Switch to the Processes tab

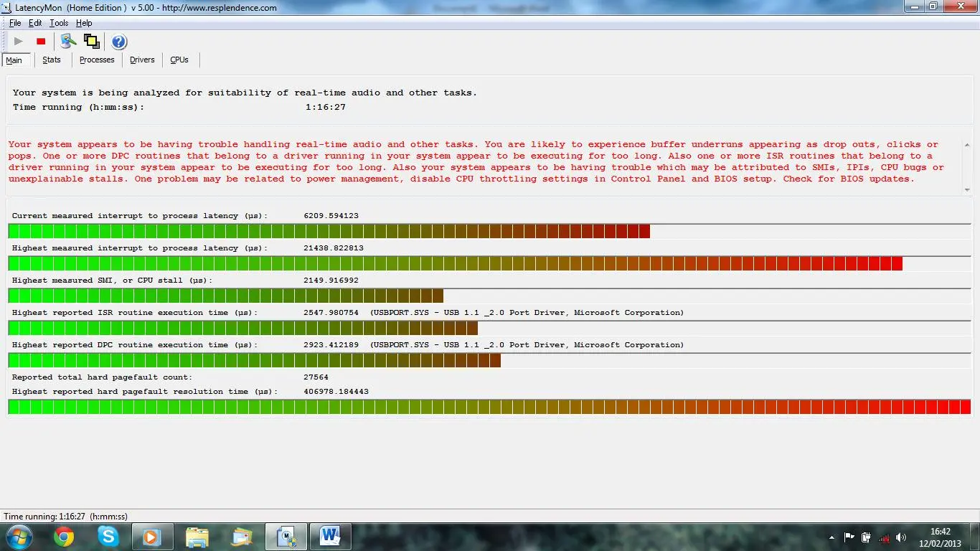(x=97, y=60)
